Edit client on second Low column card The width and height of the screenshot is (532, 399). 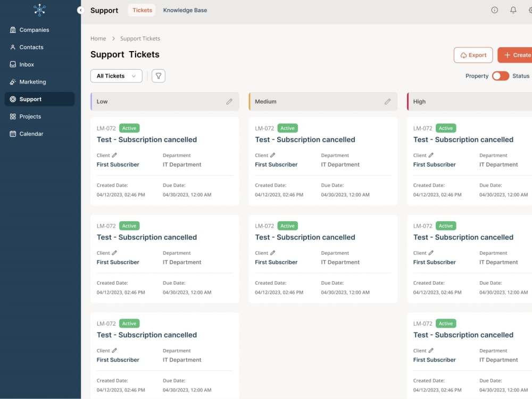pyautogui.click(x=115, y=253)
